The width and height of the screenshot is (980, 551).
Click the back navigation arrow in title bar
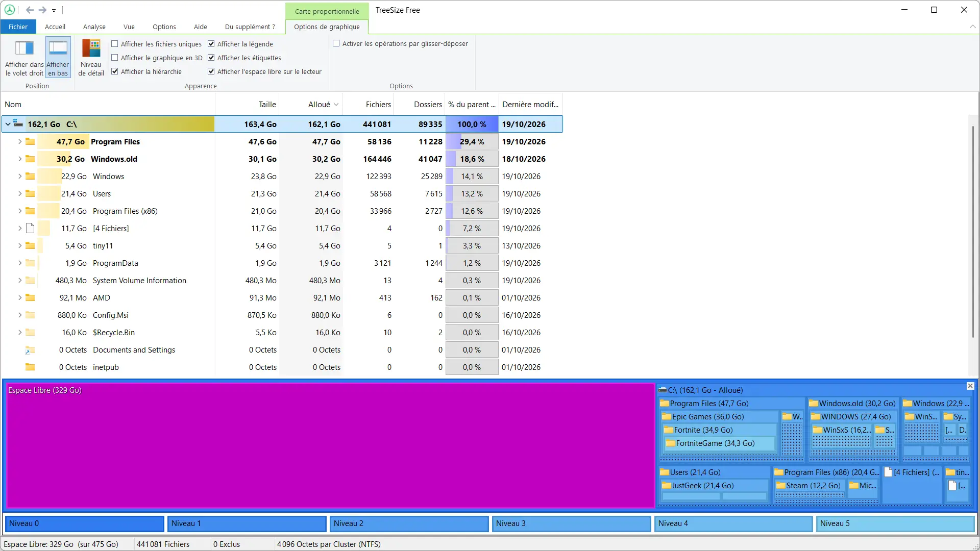[30, 10]
